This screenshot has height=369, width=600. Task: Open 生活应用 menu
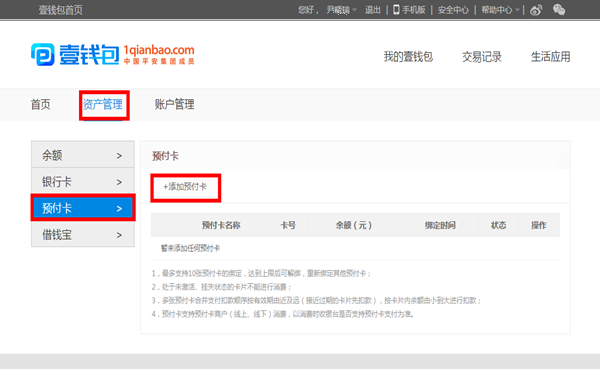(x=550, y=57)
